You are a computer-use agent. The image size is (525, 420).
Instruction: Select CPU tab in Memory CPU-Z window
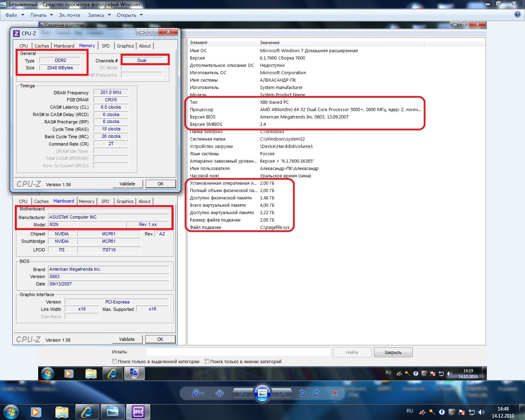24,46
